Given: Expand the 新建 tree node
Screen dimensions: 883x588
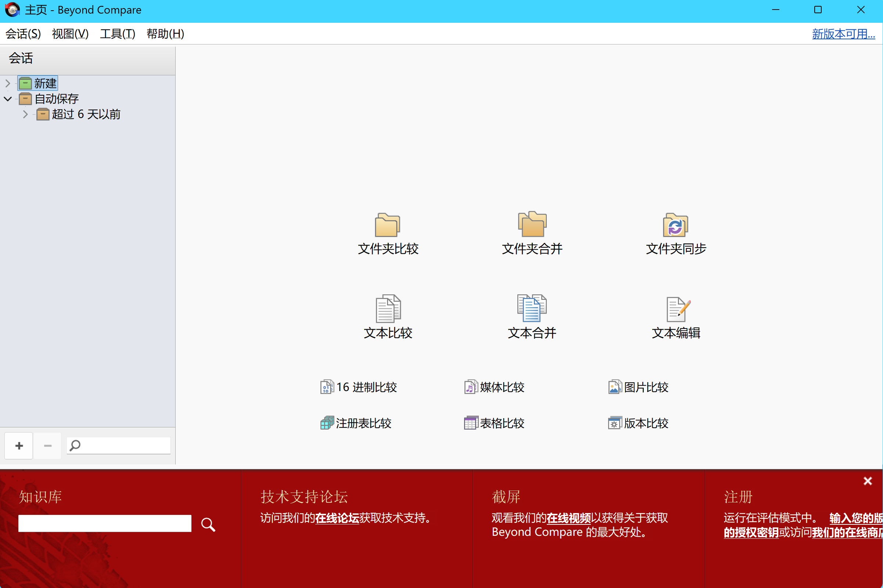Looking at the screenshot, I should coord(7,83).
